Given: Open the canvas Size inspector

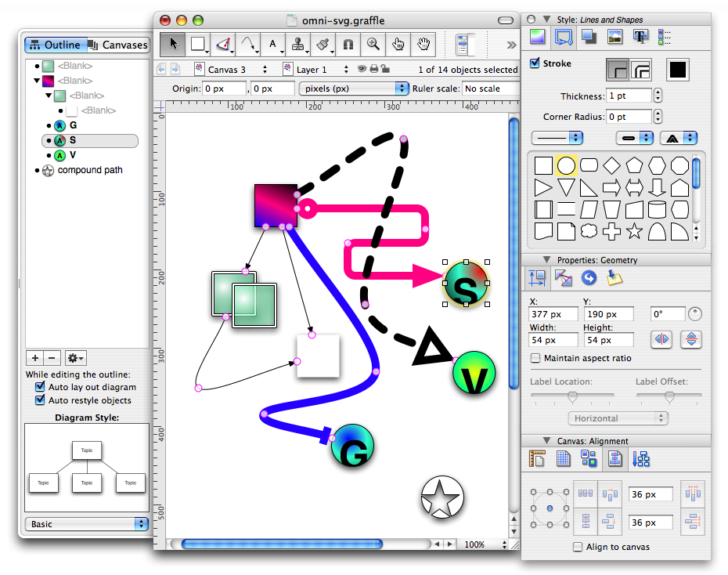Looking at the screenshot, I should (x=537, y=459).
